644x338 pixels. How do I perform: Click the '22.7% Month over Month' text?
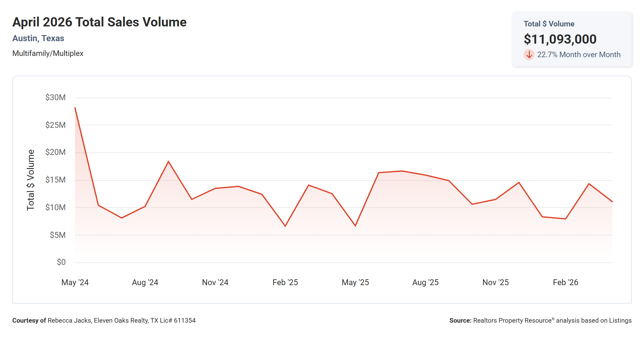[579, 55]
